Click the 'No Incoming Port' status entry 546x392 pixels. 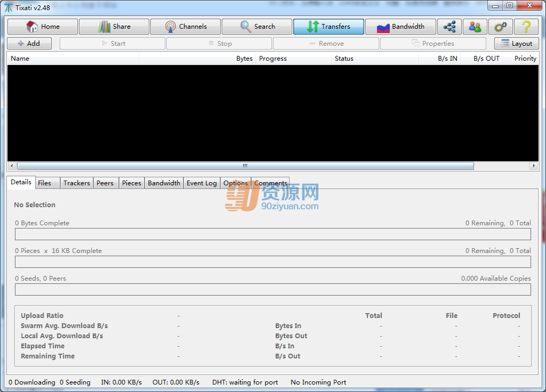[x=318, y=382]
